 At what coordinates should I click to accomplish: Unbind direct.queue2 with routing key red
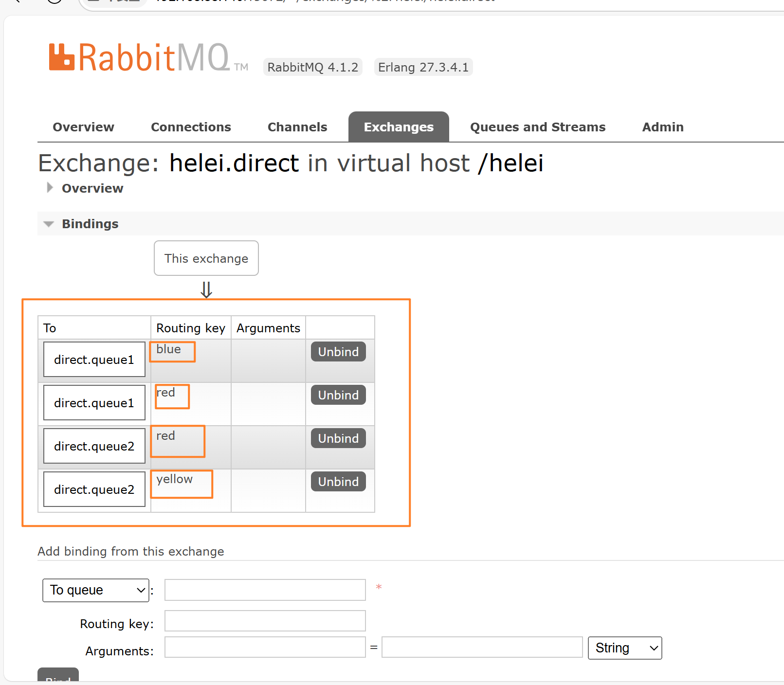[x=338, y=438]
